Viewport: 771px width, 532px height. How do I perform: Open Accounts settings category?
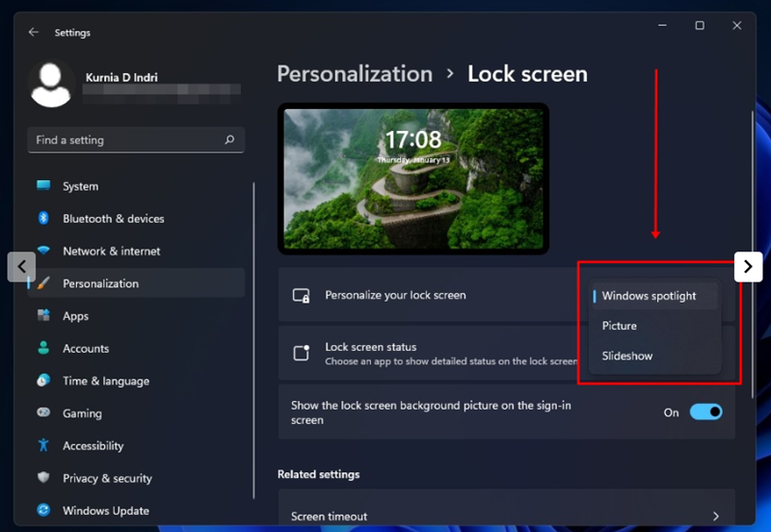pyautogui.click(x=136, y=348)
